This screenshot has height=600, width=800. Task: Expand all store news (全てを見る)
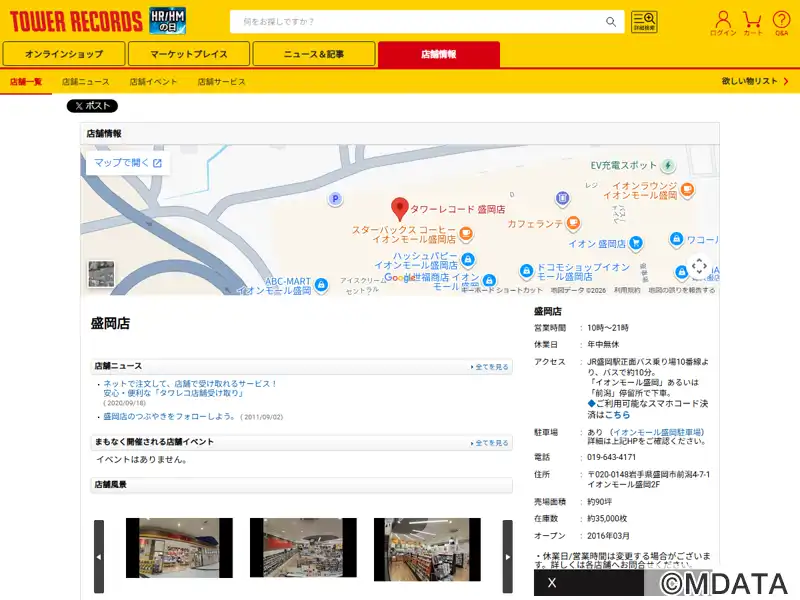coord(490,367)
